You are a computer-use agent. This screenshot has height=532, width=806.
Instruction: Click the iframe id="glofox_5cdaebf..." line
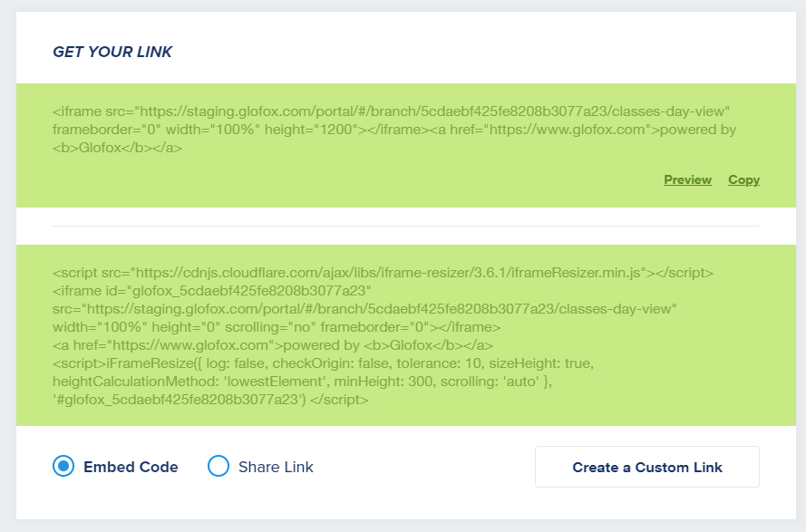212,291
